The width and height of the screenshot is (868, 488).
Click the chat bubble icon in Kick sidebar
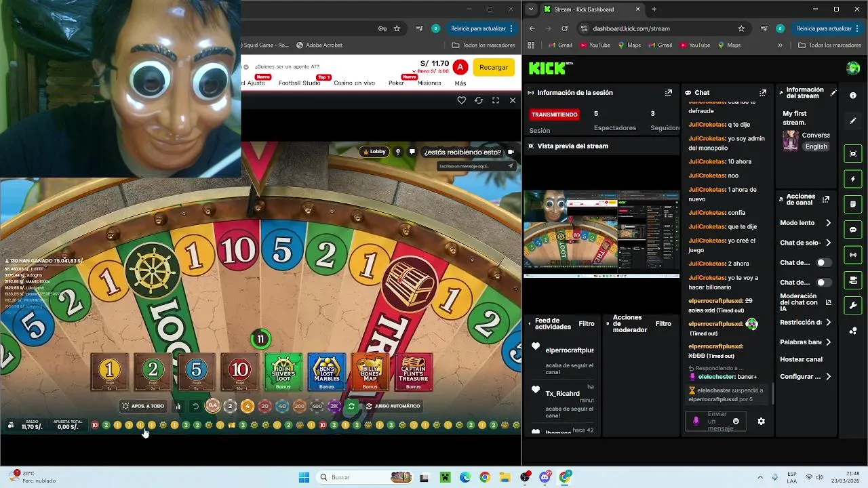[853, 230]
